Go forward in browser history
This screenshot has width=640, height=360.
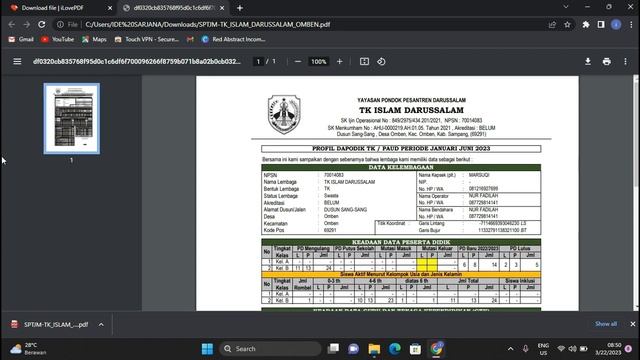pyautogui.click(x=27, y=24)
